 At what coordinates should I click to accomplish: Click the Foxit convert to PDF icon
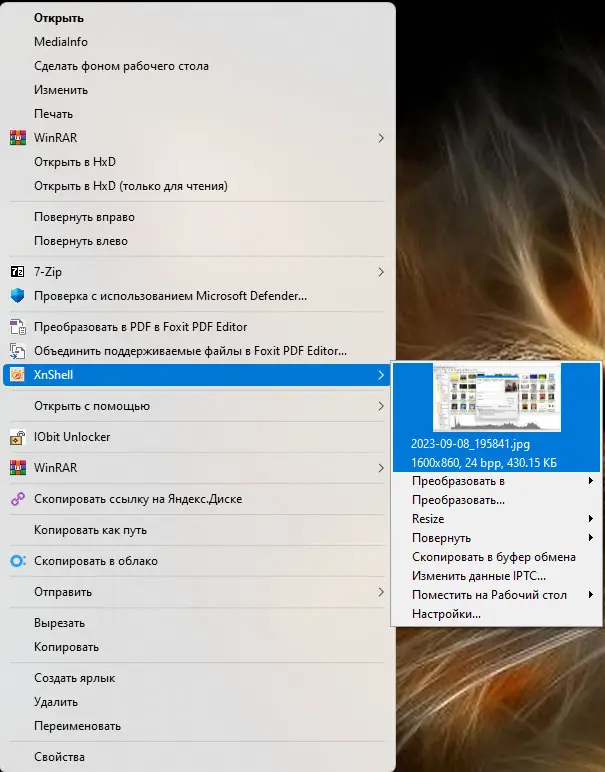tap(18, 327)
